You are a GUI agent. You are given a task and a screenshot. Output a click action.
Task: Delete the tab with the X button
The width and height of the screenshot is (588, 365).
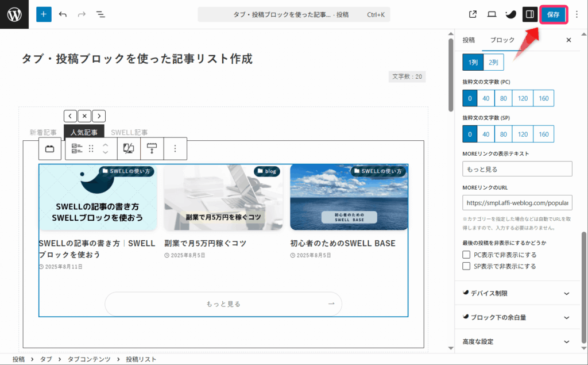pos(84,116)
